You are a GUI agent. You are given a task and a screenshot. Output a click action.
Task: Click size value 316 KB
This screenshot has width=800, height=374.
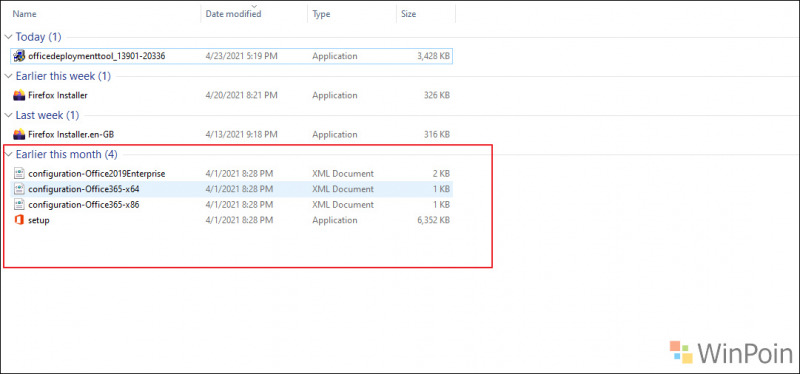click(437, 135)
